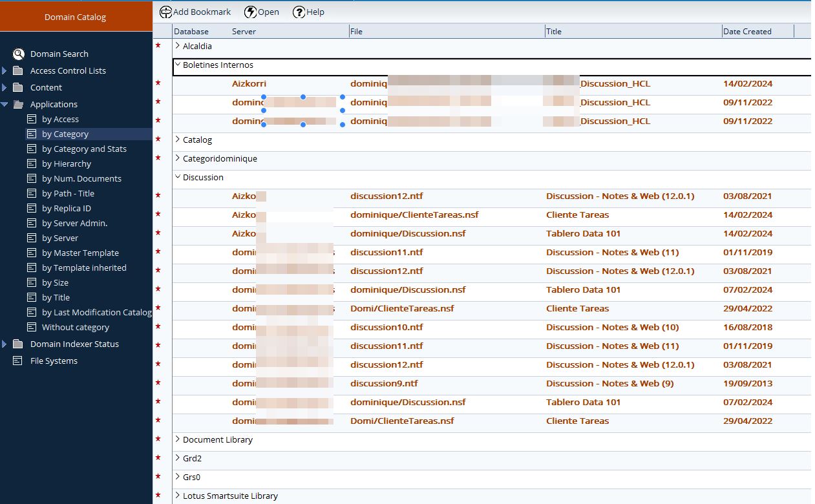Click the Domain Catalog header
This screenshot has width=815, height=504.
76,17
